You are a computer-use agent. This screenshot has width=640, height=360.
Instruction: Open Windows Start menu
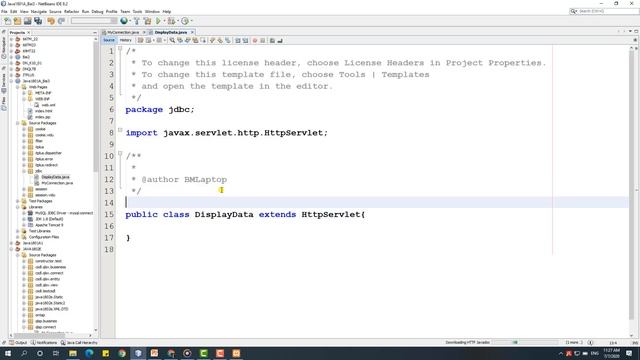click(8, 353)
